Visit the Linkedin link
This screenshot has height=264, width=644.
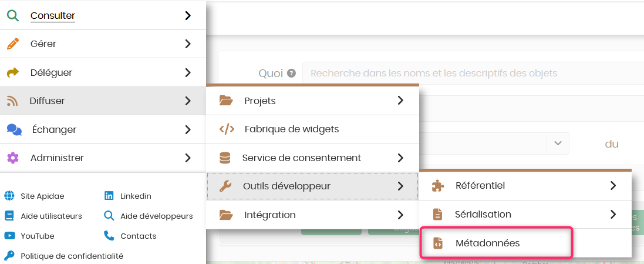point(136,196)
